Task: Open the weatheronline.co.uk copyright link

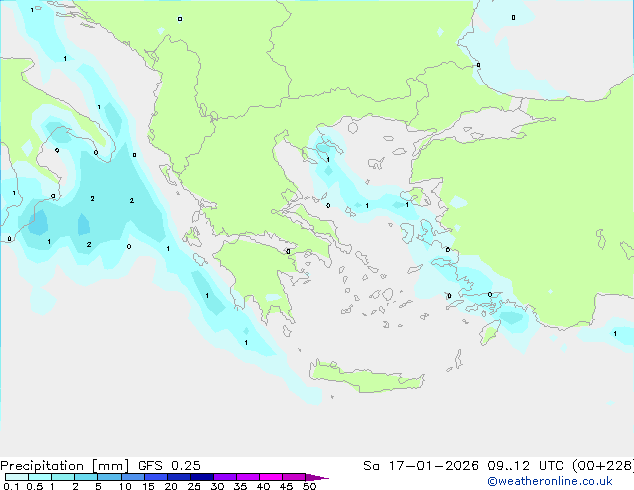Action: coord(550,481)
